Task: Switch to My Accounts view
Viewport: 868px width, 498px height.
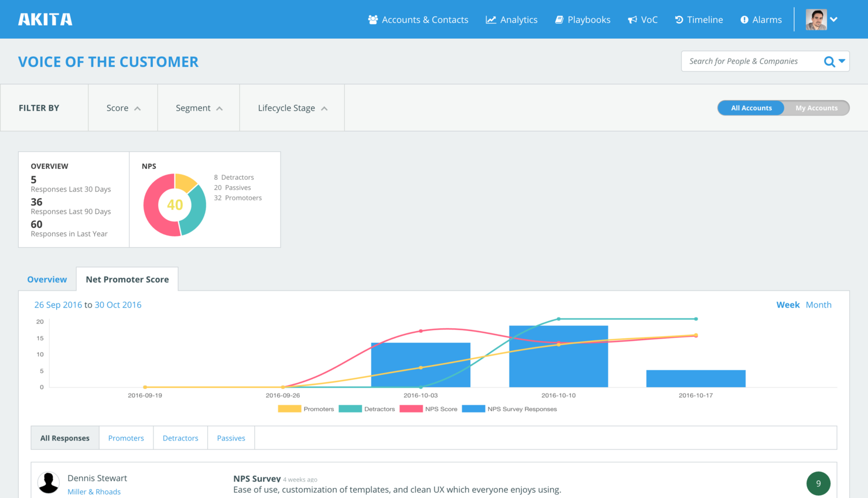Action: 816,108
